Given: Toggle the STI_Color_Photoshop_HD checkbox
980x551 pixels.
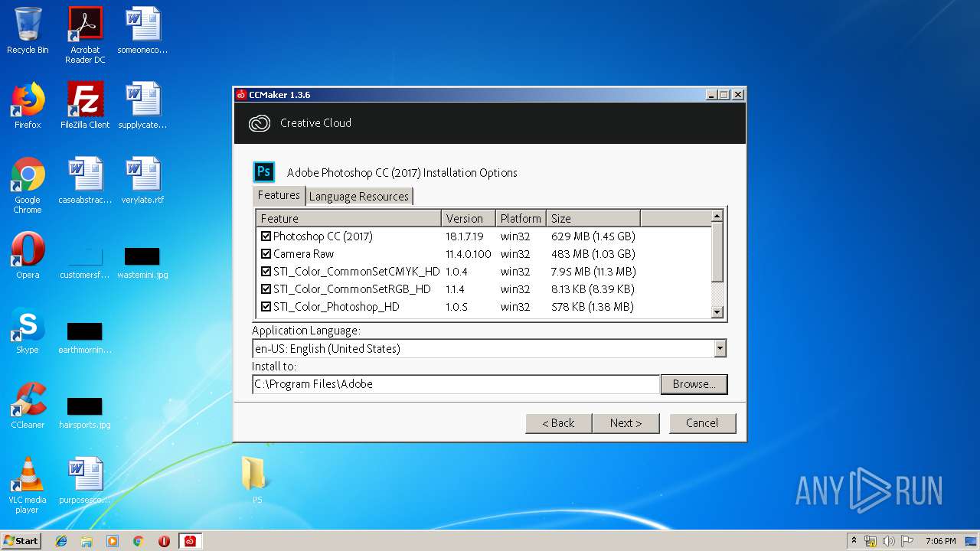Looking at the screenshot, I should pyautogui.click(x=266, y=307).
